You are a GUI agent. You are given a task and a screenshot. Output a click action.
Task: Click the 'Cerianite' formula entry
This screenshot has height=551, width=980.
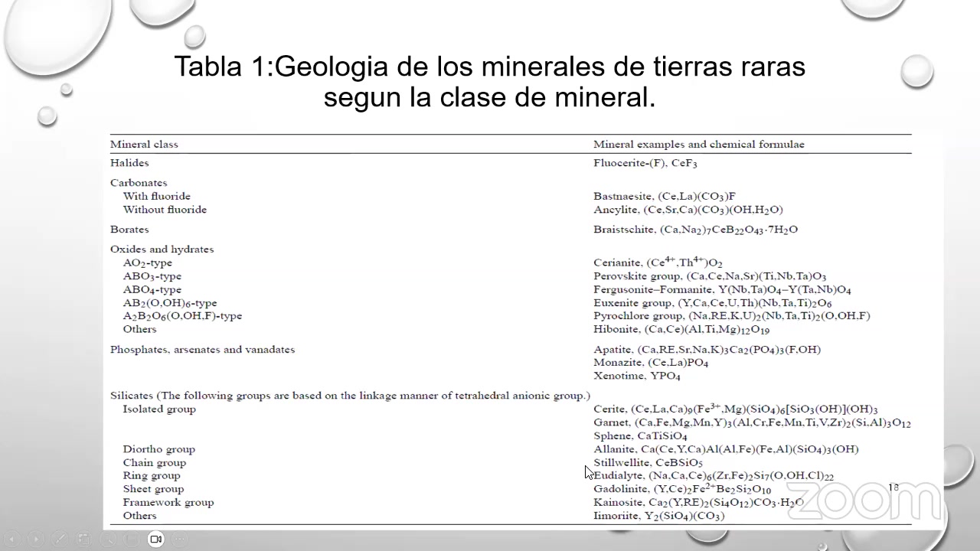click(x=658, y=262)
